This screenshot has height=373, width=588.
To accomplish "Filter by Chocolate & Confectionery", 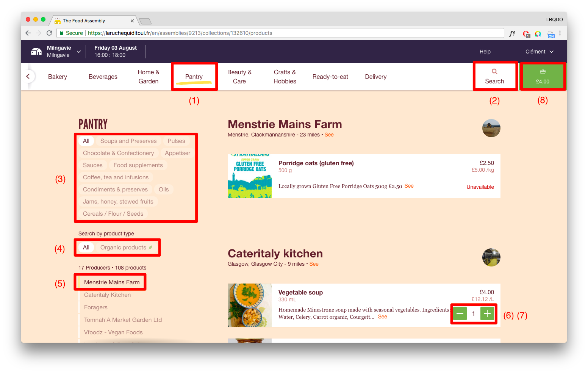I will point(119,153).
